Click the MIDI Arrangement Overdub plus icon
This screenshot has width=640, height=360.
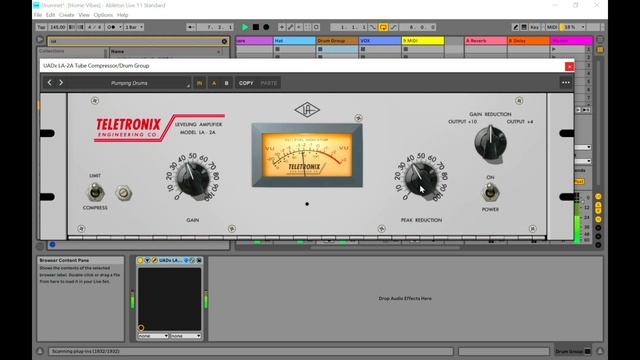point(282,27)
